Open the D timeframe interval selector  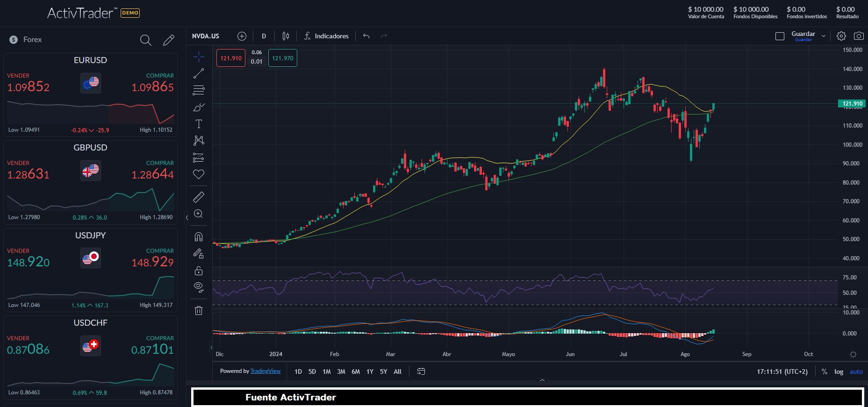[x=264, y=36]
